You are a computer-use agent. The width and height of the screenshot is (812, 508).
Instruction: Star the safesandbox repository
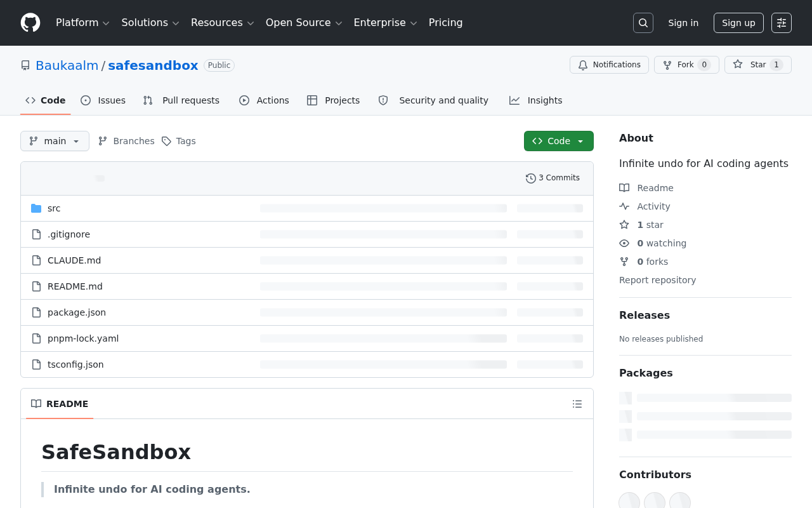(x=758, y=65)
